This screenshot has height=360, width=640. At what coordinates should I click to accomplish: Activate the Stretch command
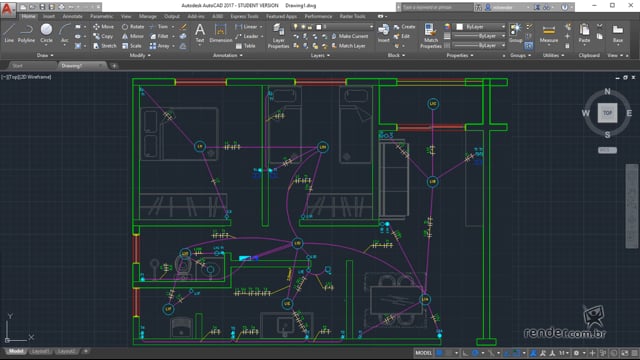click(105, 46)
